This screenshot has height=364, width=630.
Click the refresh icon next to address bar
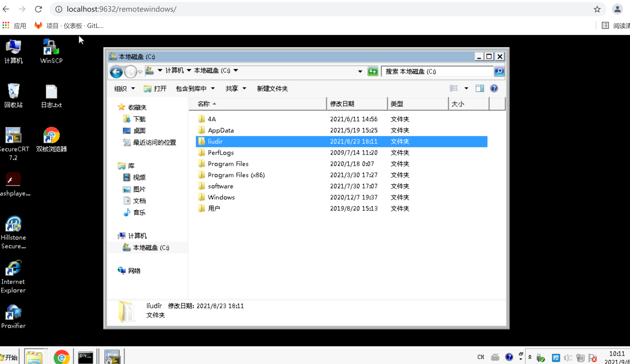[x=372, y=71]
